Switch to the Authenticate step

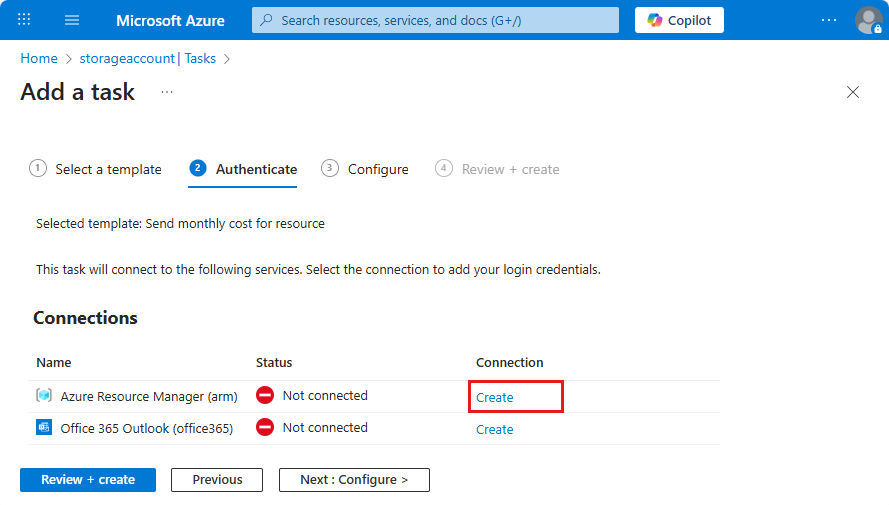click(244, 169)
